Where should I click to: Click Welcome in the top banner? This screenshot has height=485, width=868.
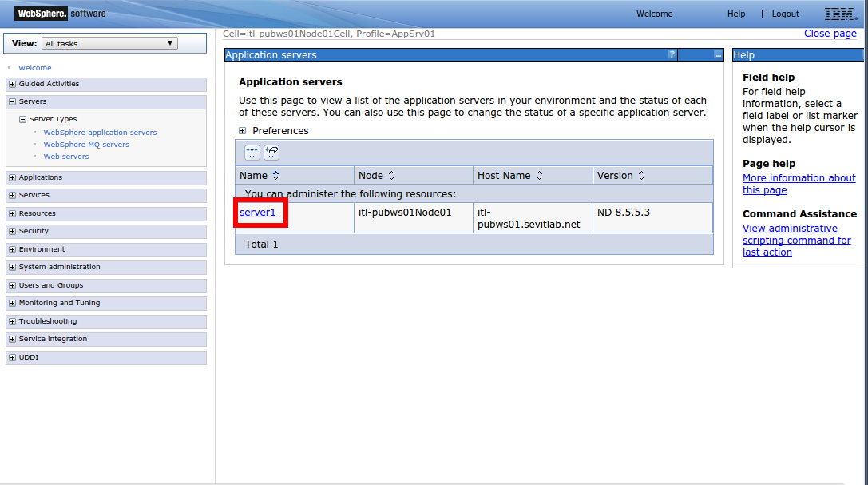click(654, 14)
